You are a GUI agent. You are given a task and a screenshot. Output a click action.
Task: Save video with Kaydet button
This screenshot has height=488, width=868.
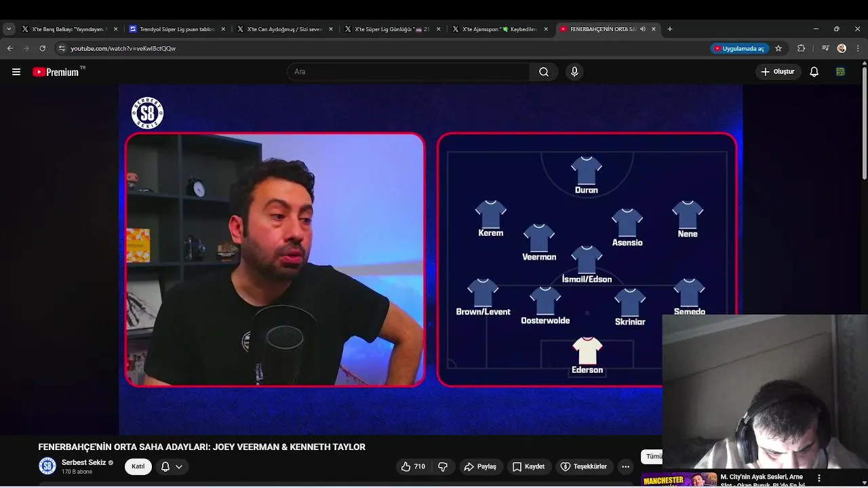(528, 466)
